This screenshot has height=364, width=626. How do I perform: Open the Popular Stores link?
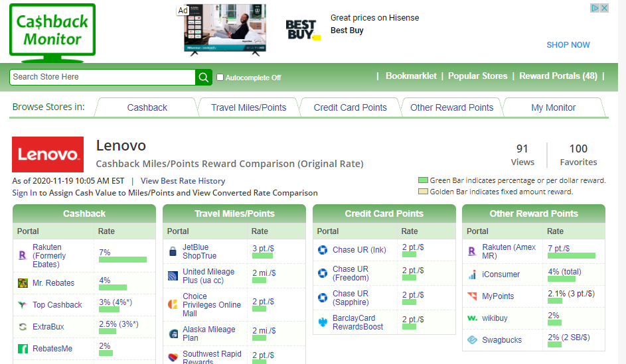pyautogui.click(x=477, y=76)
